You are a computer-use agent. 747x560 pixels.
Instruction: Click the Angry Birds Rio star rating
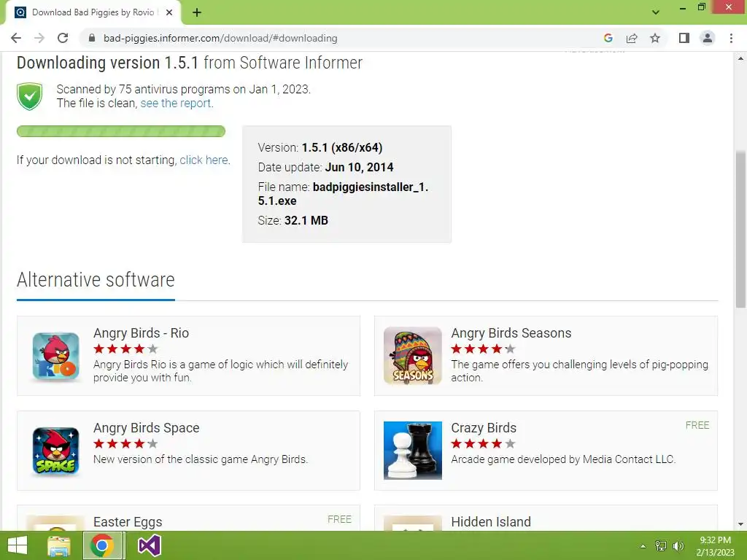click(x=125, y=349)
